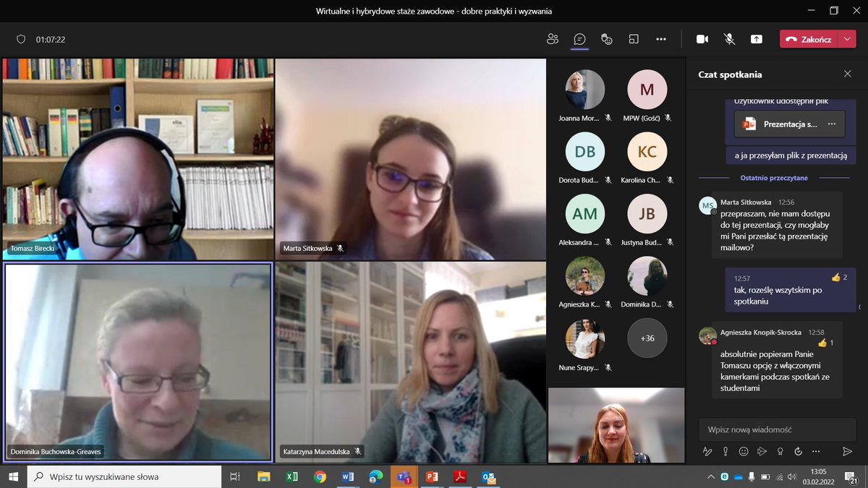
Task: Select Nune Srapy... participant avatar
Action: coord(584,338)
